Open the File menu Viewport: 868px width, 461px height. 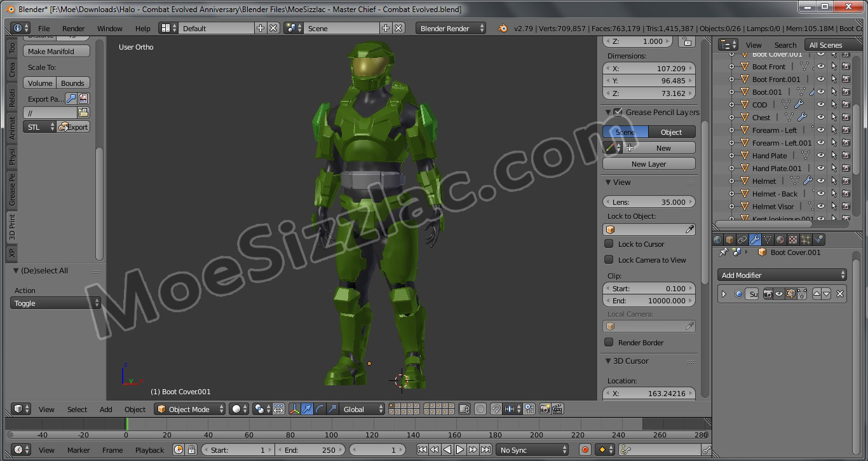point(44,28)
